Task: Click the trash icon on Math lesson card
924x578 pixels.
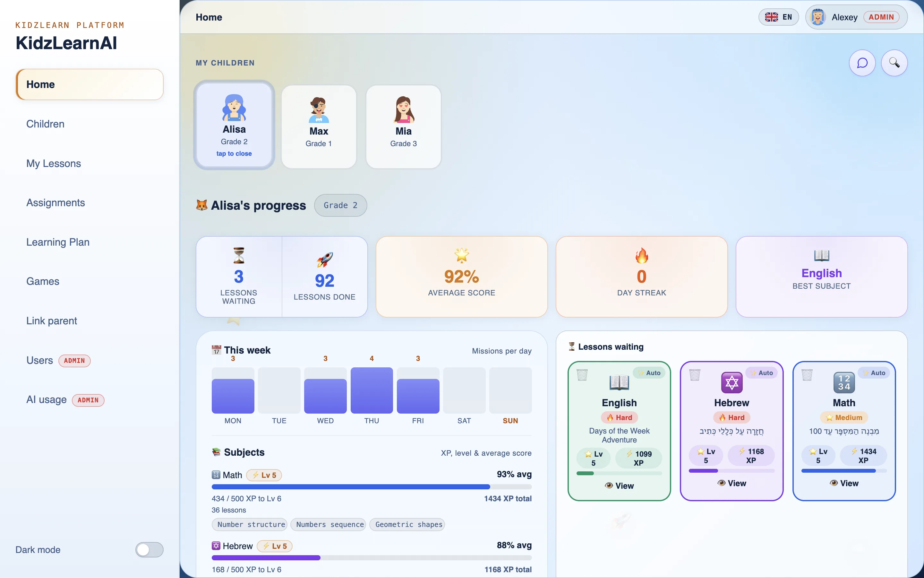Action: click(x=807, y=375)
